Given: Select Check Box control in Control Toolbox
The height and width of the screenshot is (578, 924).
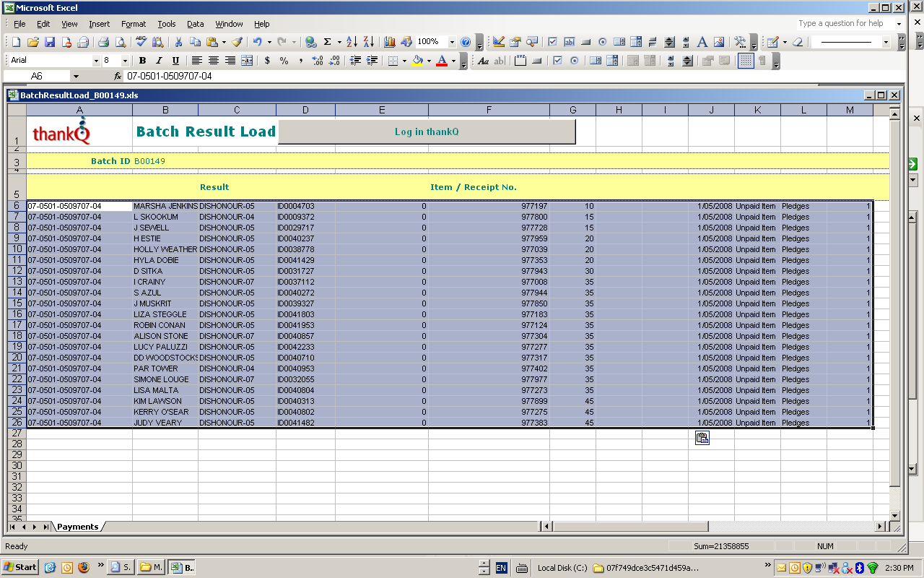Looking at the screenshot, I should [x=552, y=42].
